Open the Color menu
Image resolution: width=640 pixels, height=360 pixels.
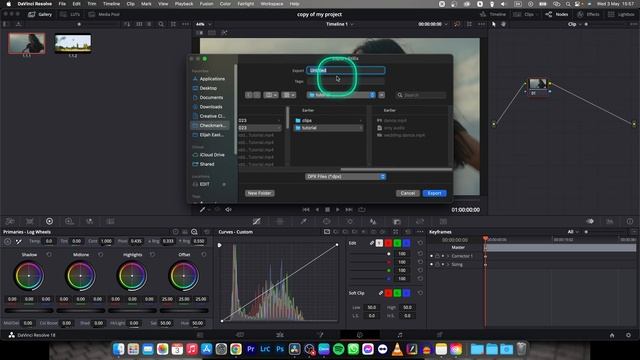click(x=225, y=4)
